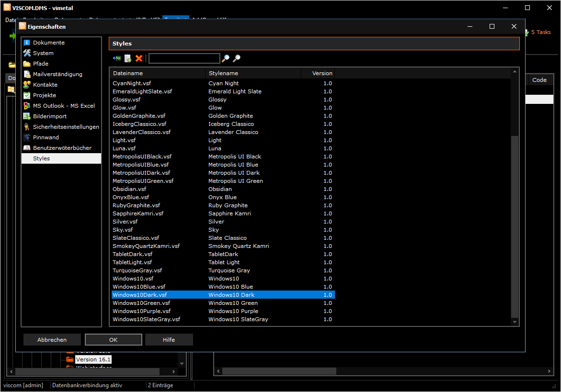Click the styles list scroll-up arrow
Screen dimensions: 561x392
click(x=515, y=72)
